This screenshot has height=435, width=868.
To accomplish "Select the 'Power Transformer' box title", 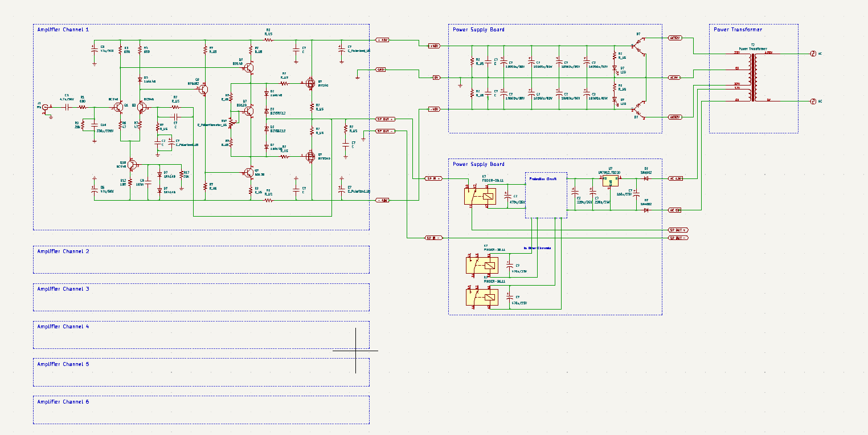I will click(738, 30).
